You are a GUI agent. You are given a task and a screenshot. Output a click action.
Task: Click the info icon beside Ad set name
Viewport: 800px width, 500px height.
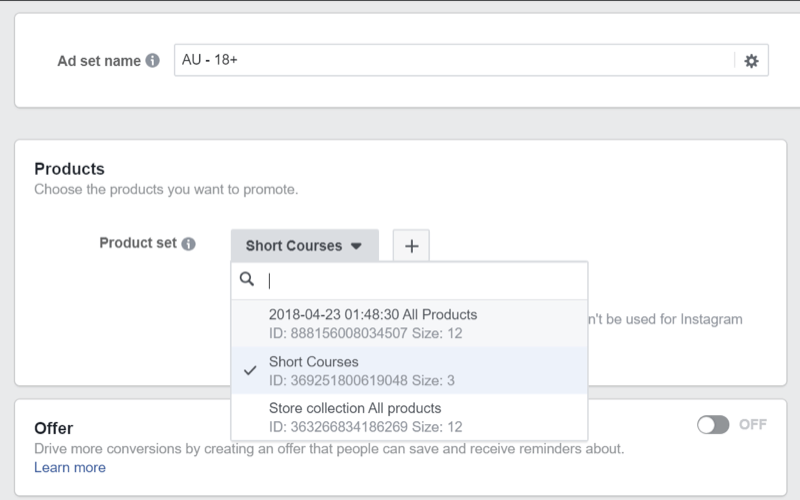152,61
